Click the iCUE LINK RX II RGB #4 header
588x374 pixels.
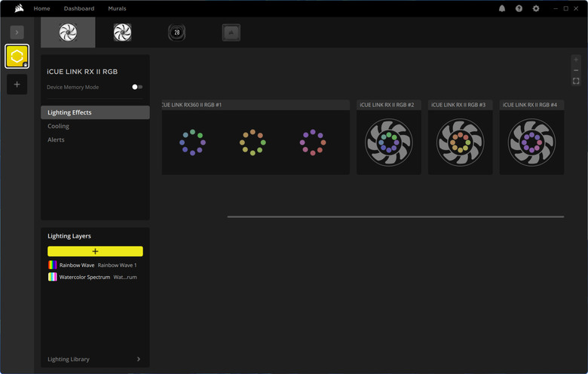[x=531, y=105]
